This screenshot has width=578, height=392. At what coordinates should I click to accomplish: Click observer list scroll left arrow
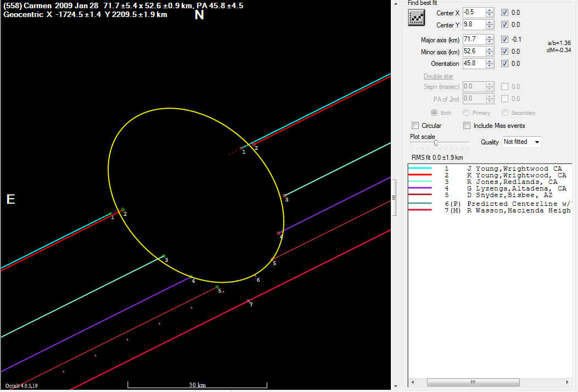(412, 382)
